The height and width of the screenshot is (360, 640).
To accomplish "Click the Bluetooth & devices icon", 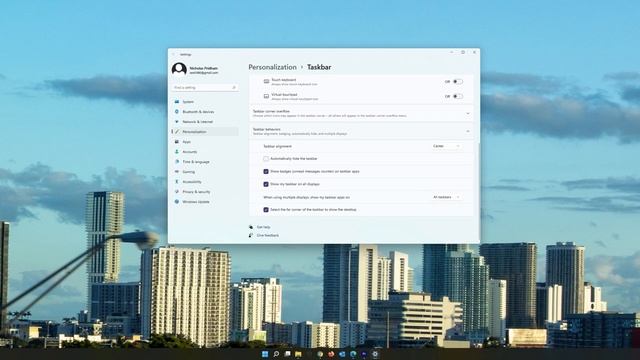I will coord(177,111).
